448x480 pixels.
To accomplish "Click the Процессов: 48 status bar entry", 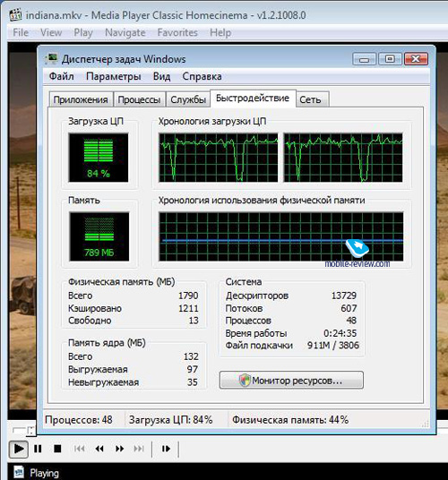I will [x=79, y=420].
